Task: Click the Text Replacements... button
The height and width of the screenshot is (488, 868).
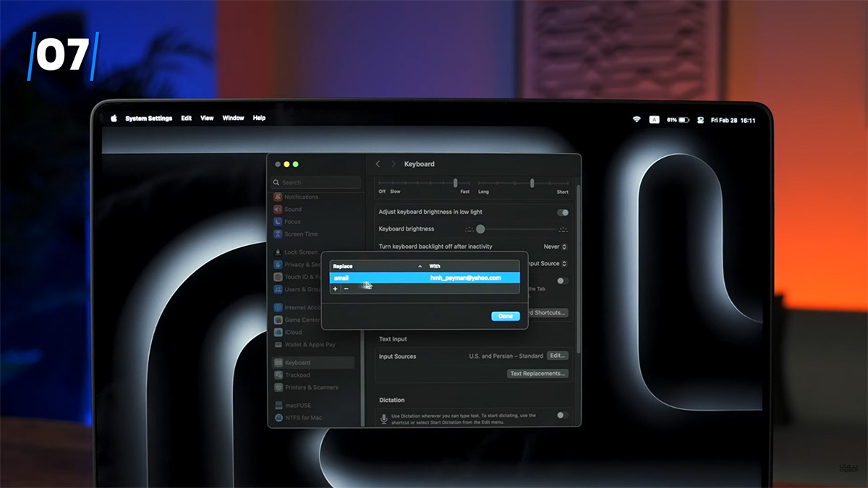Action: point(538,374)
